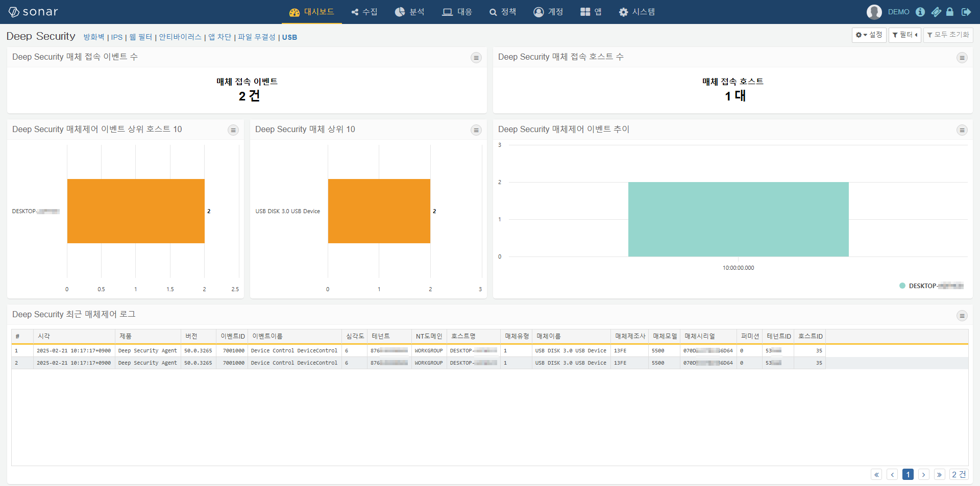The height and width of the screenshot is (486, 980).
Task: Sort by 호스트명 column header
Action: coord(474,336)
